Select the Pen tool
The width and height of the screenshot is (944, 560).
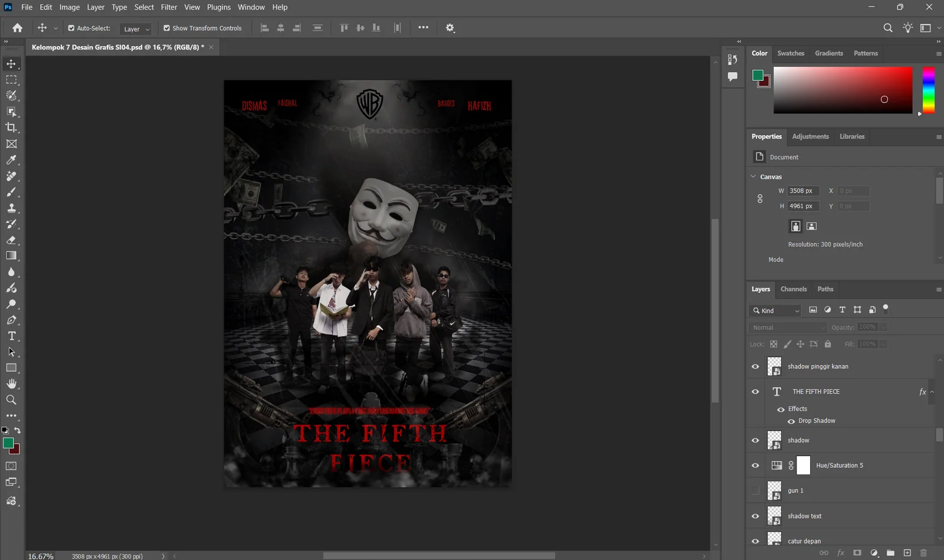[x=11, y=320]
